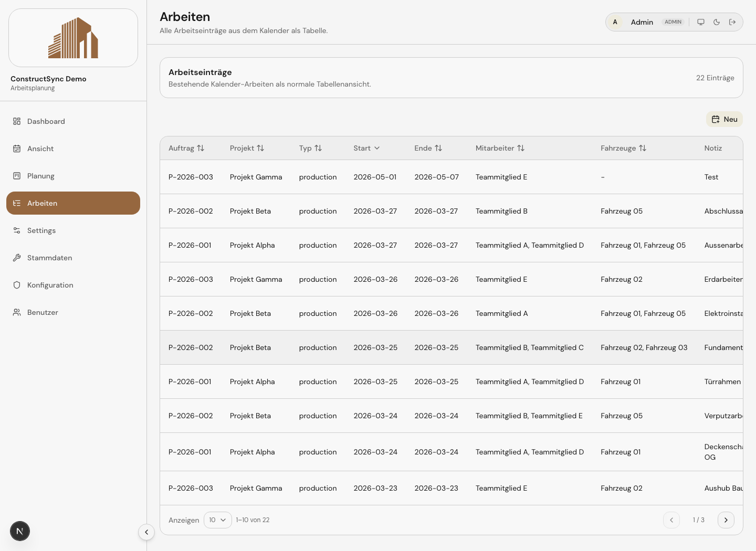The image size is (756, 551).
Task: Create a new entry with Neu
Action: coord(724,119)
